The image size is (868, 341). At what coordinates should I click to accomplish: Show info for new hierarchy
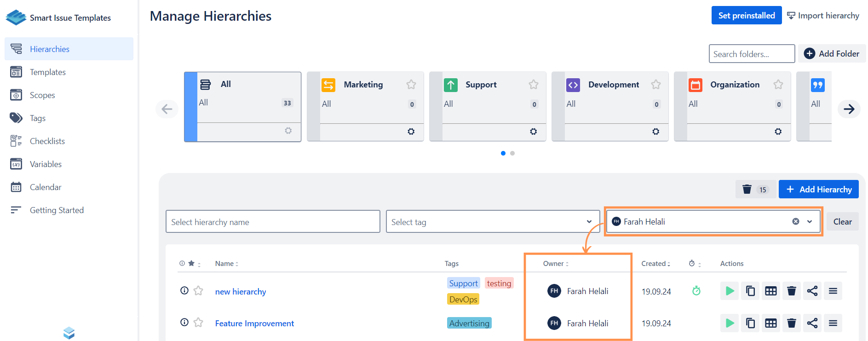point(184,291)
